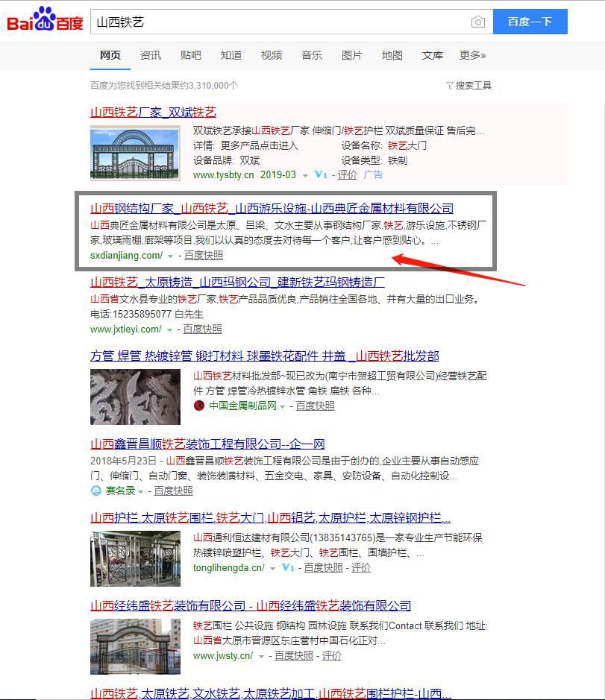
Task: Open result 山西铁艺_太原铸造_山西玛钢公司
Action: click(237, 282)
